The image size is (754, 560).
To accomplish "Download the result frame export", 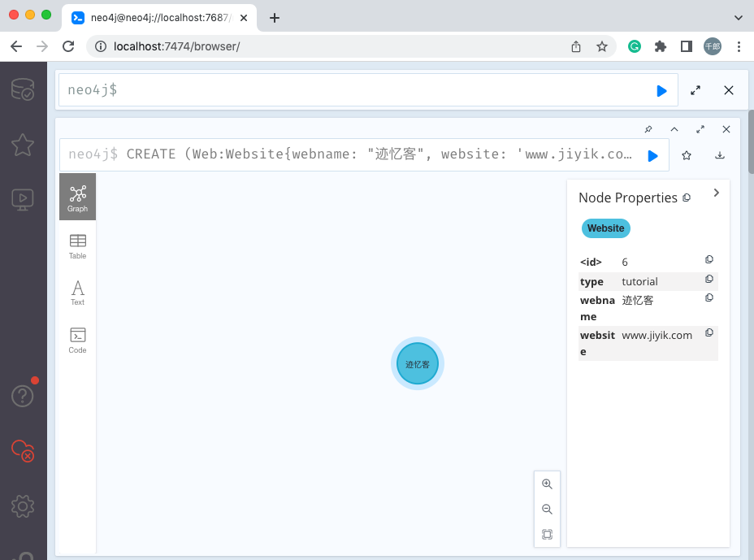I will coord(720,155).
